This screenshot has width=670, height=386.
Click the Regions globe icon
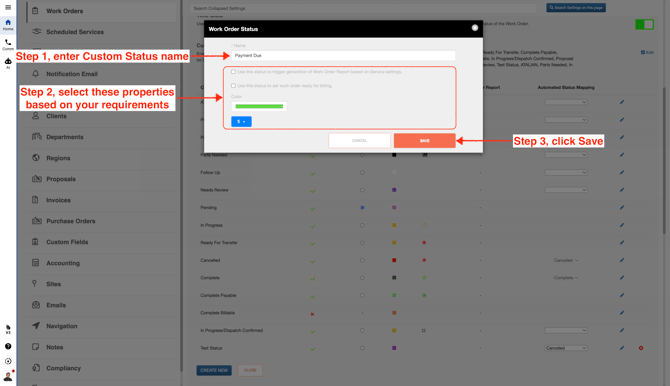coord(36,158)
